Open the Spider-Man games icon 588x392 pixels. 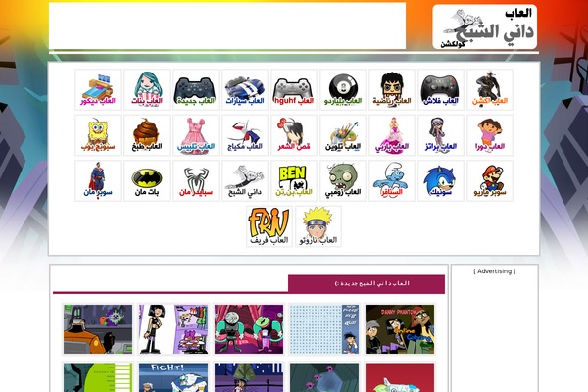196,180
